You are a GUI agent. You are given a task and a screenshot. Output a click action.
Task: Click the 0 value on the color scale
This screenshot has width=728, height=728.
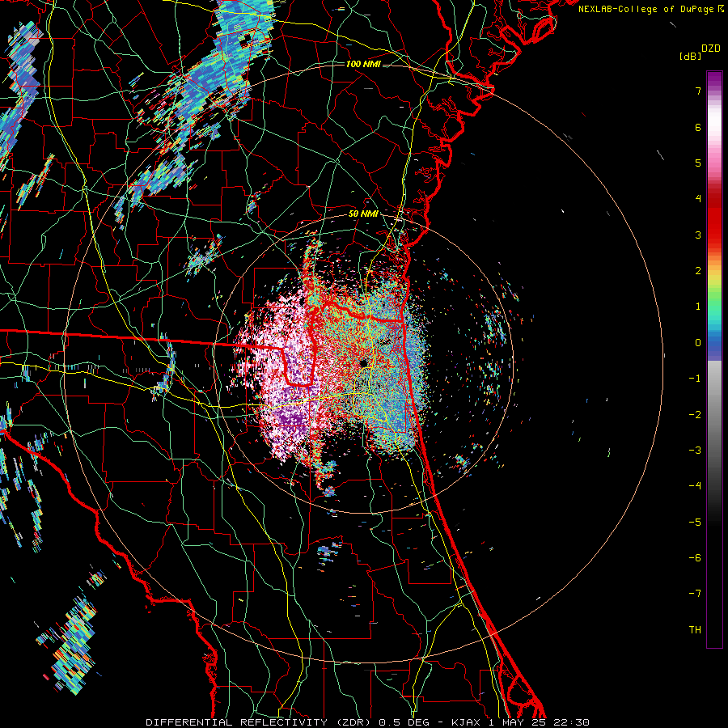pyautogui.click(x=698, y=343)
